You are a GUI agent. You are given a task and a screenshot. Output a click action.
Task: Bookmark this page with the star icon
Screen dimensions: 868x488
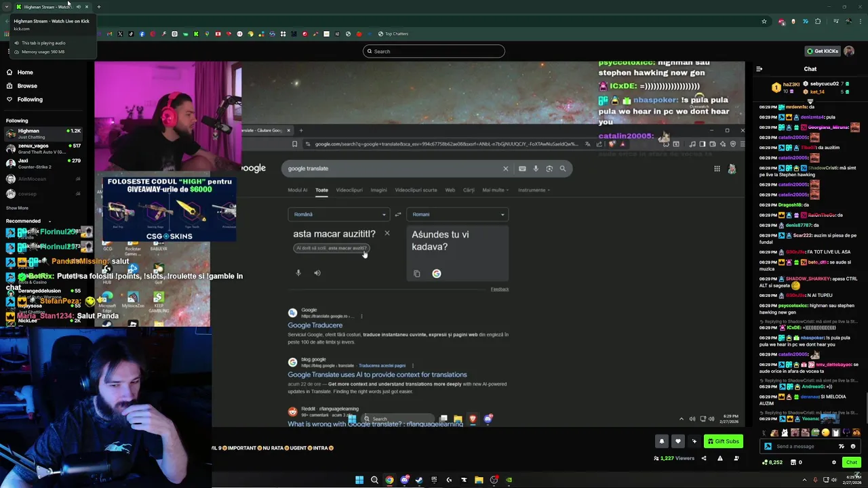click(764, 21)
